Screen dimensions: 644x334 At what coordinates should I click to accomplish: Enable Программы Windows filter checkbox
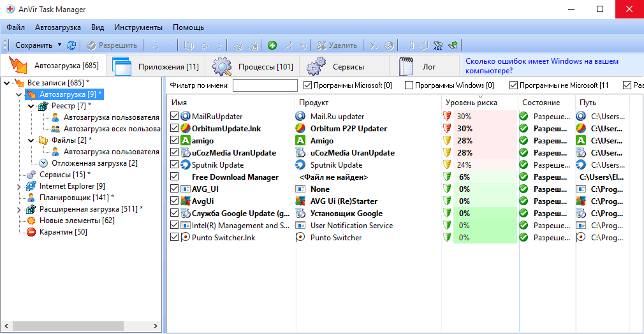pos(409,85)
